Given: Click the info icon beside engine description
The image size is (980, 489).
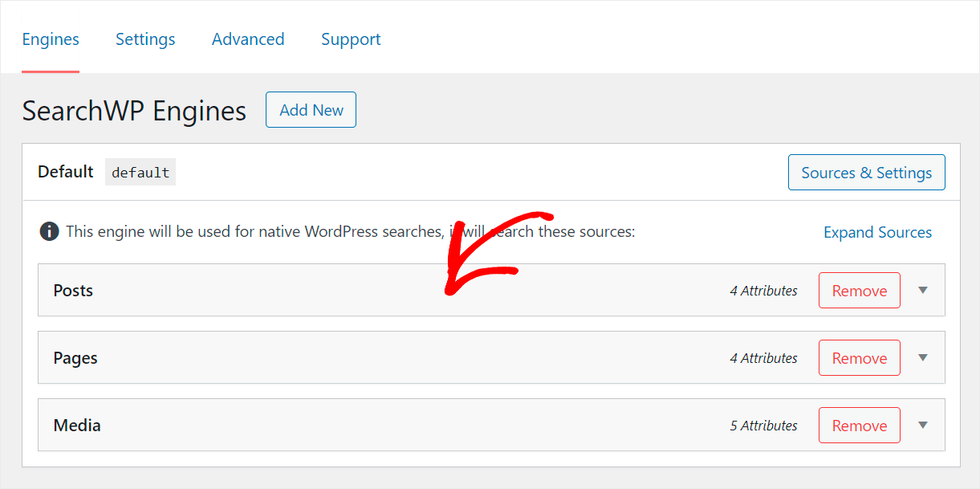Looking at the screenshot, I should [49, 232].
